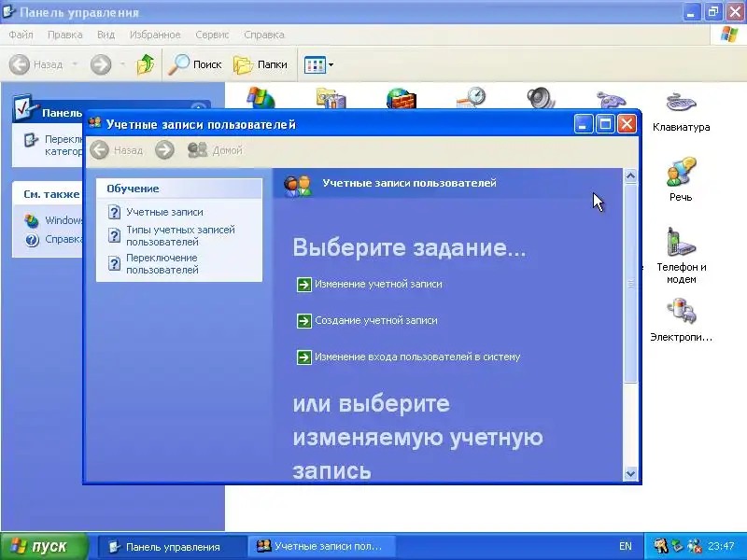Click the Папки folders toolbar button

[261, 64]
